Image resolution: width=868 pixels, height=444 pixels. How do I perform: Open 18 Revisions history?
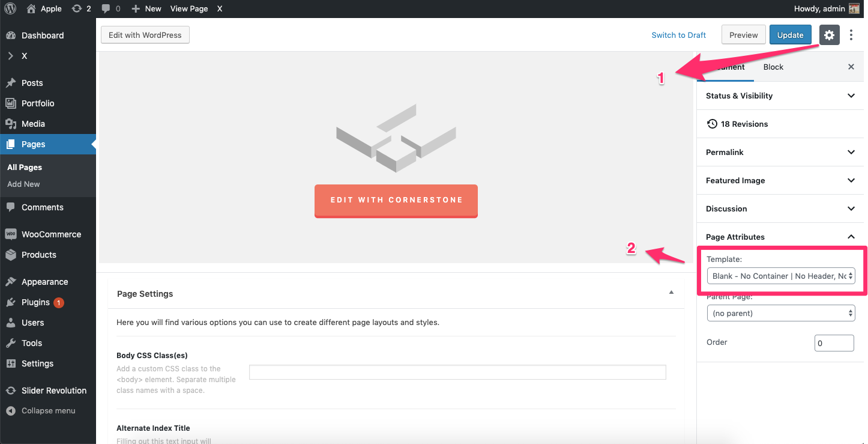(x=744, y=124)
